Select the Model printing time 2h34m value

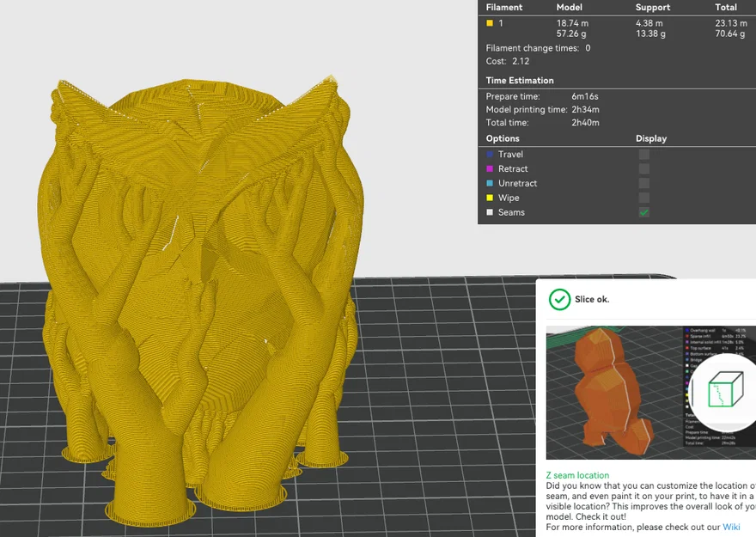point(585,109)
